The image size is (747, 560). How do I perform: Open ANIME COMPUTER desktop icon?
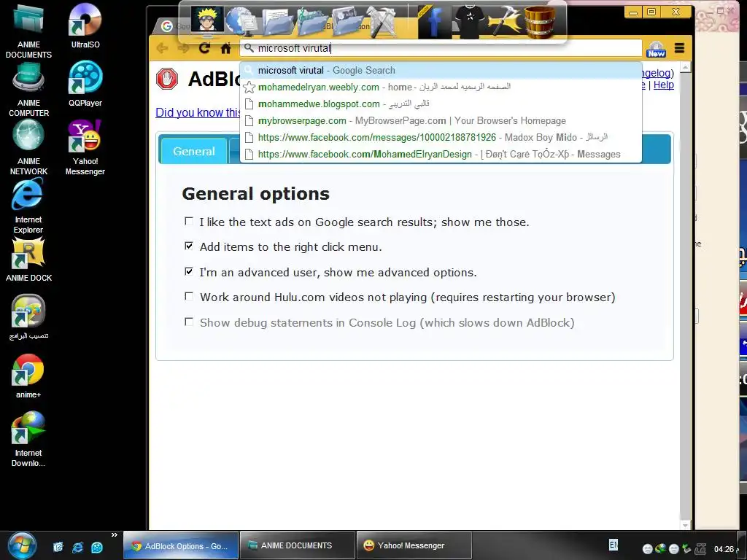click(x=28, y=89)
